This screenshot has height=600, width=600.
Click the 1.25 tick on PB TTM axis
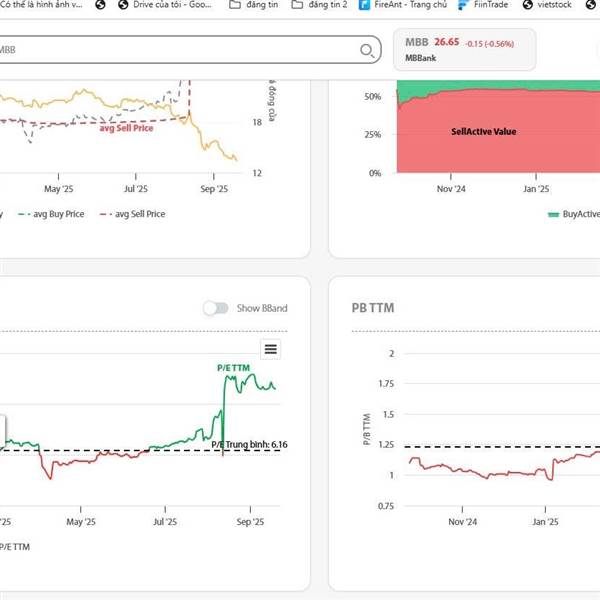(x=386, y=445)
